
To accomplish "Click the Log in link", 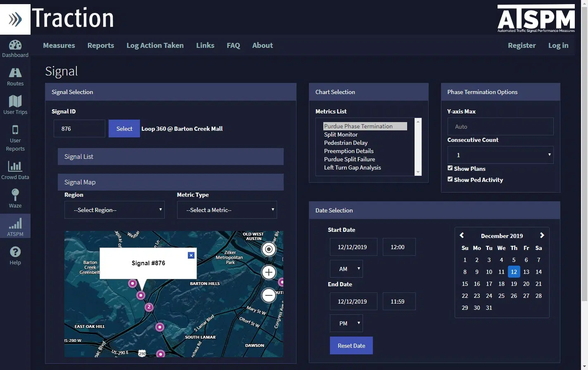I will pyautogui.click(x=558, y=45).
